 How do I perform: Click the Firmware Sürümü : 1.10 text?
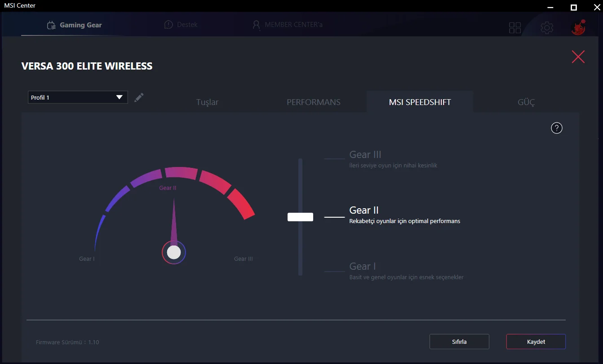click(x=67, y=342)
